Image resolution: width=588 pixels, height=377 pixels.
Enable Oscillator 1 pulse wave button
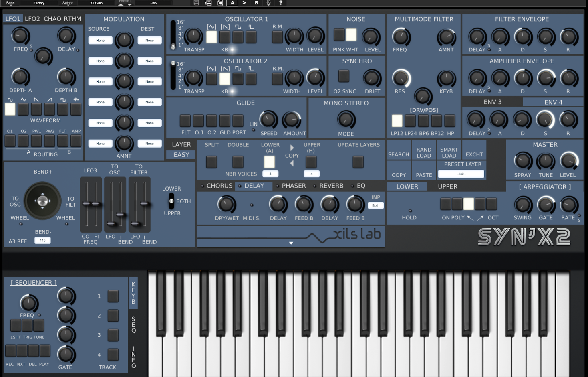pos(251,37)
